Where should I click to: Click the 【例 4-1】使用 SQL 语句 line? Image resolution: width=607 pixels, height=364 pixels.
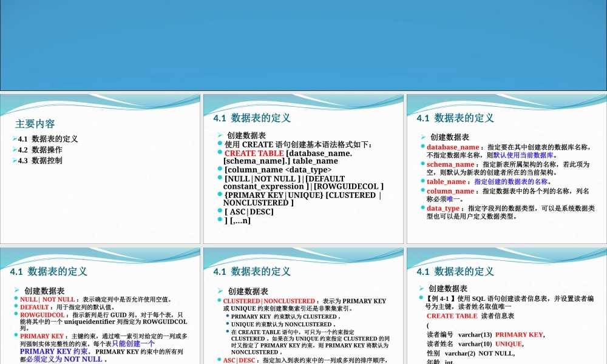(x=509, y=298)
